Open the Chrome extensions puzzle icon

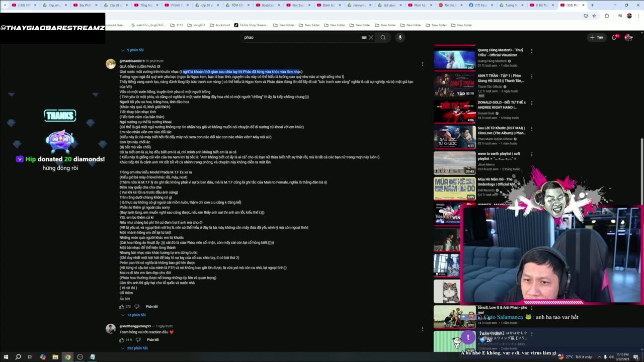click(606, 16)
